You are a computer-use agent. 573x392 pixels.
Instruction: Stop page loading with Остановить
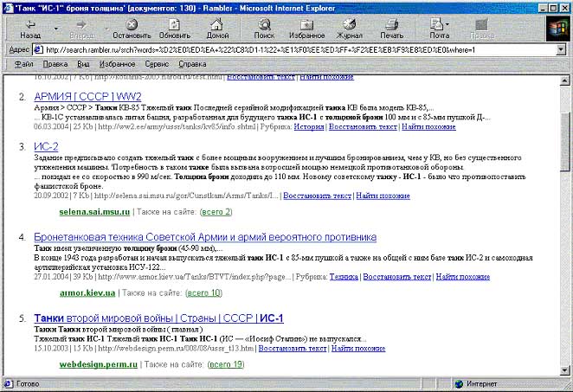[132, 29]
